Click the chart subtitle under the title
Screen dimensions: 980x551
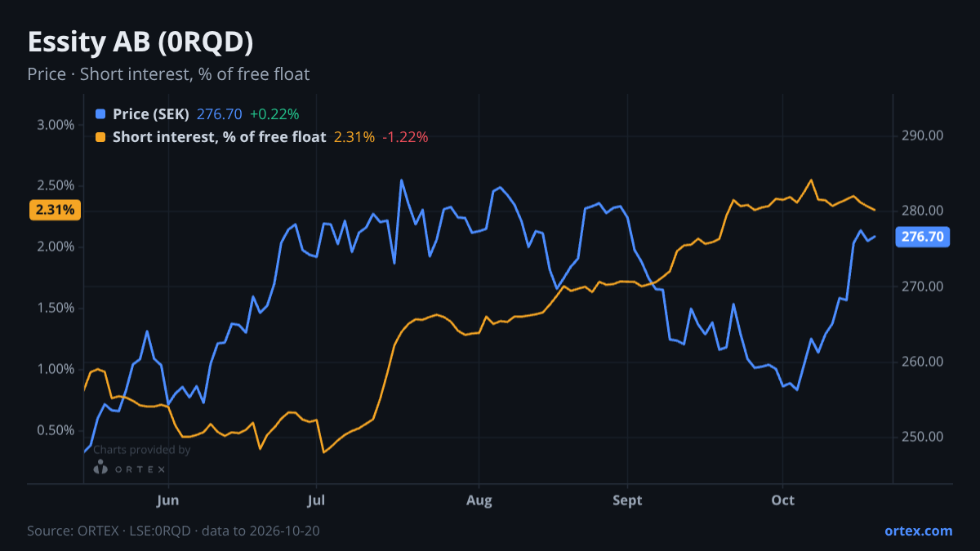click(168, 74)
